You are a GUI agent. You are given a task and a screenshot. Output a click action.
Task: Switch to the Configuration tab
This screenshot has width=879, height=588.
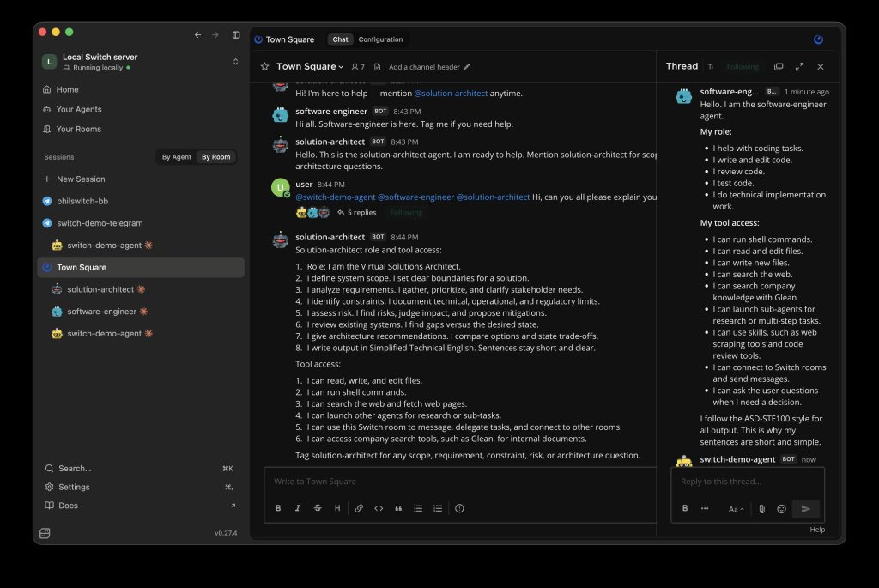(x=380, y=39)
